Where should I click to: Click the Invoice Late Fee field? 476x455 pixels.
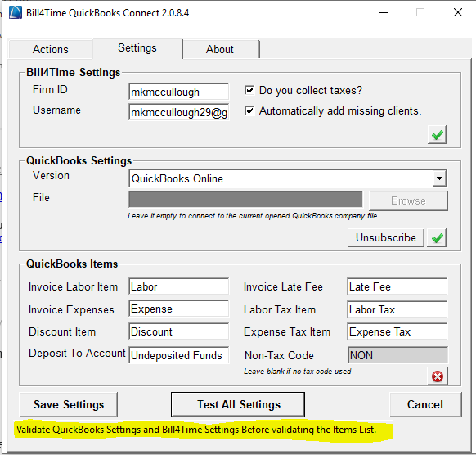[397, 286]
